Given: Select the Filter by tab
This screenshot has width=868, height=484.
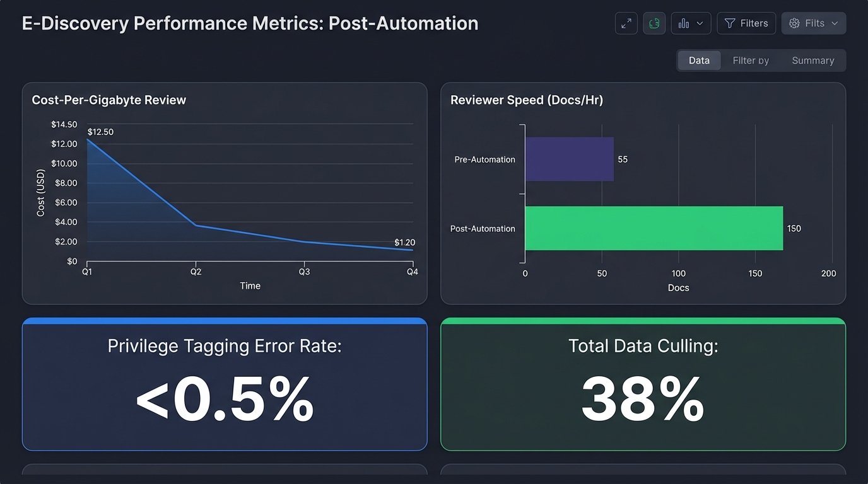Looking at the screenshot, I should point(751,60).
